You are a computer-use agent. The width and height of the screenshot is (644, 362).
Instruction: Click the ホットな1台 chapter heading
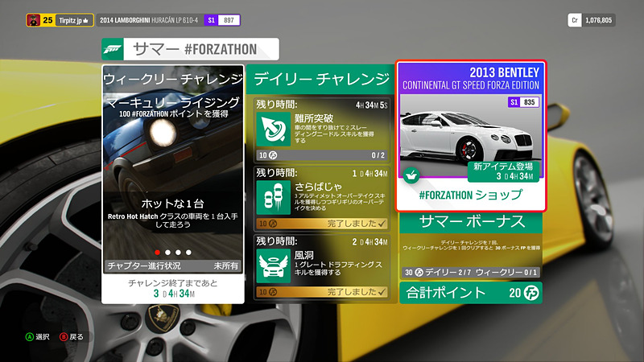[x=172, y=204]
